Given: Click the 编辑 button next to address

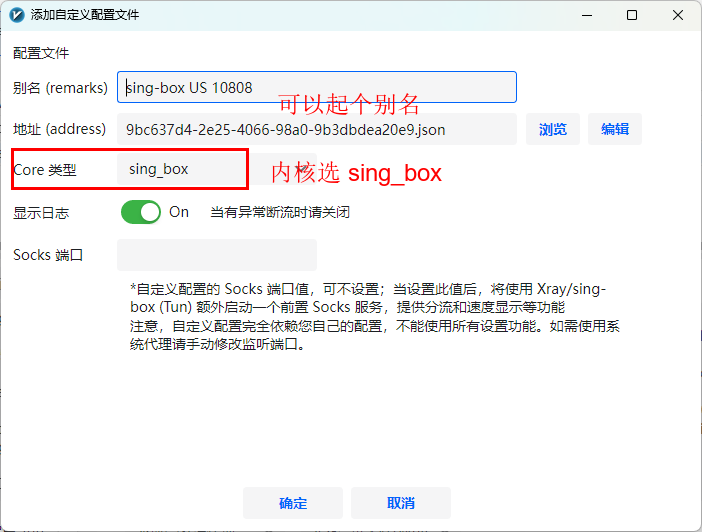Looking at the screenshot, I should click(615, 129).
